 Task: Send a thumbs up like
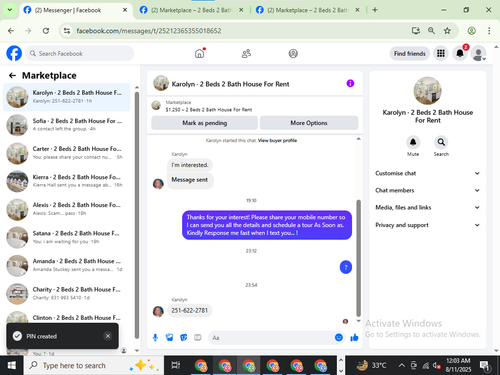click(x=354, y=338)
